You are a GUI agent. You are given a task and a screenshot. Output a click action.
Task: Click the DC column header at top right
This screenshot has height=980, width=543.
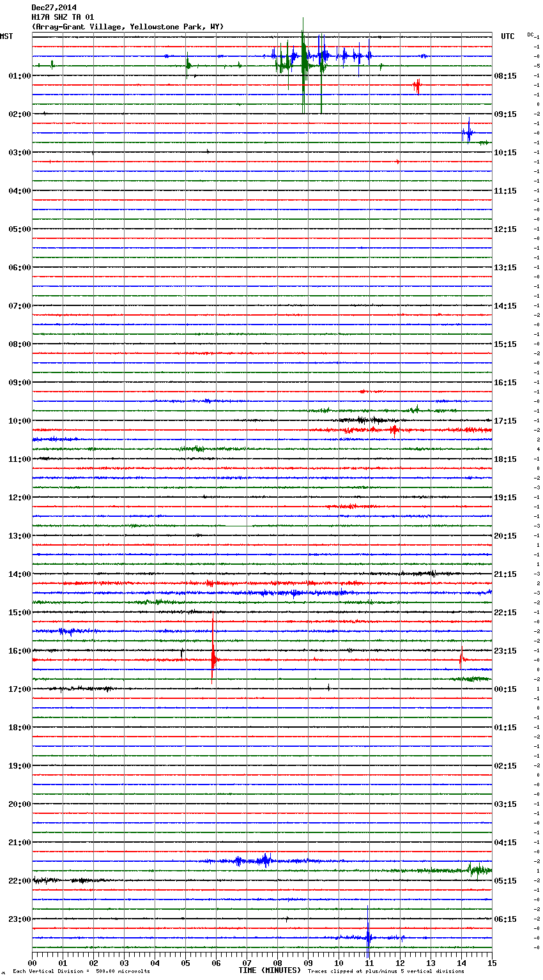tap(530, 34)
